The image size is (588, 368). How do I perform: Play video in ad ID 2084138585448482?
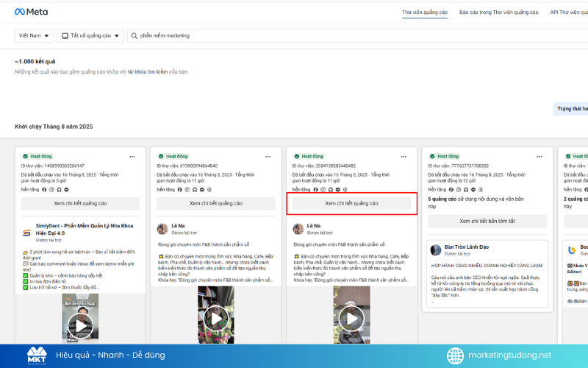pyautogui.click(x=352, y=319)
